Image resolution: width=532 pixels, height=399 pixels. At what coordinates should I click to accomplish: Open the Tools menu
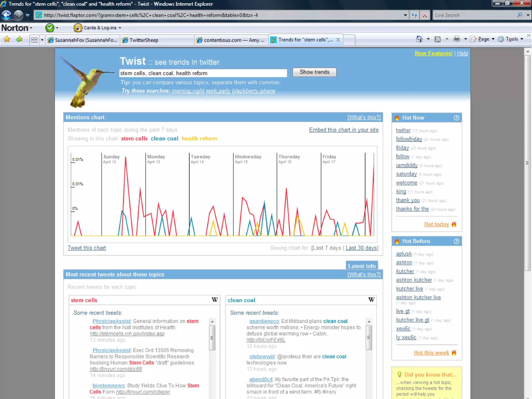(x=511, y=39)
